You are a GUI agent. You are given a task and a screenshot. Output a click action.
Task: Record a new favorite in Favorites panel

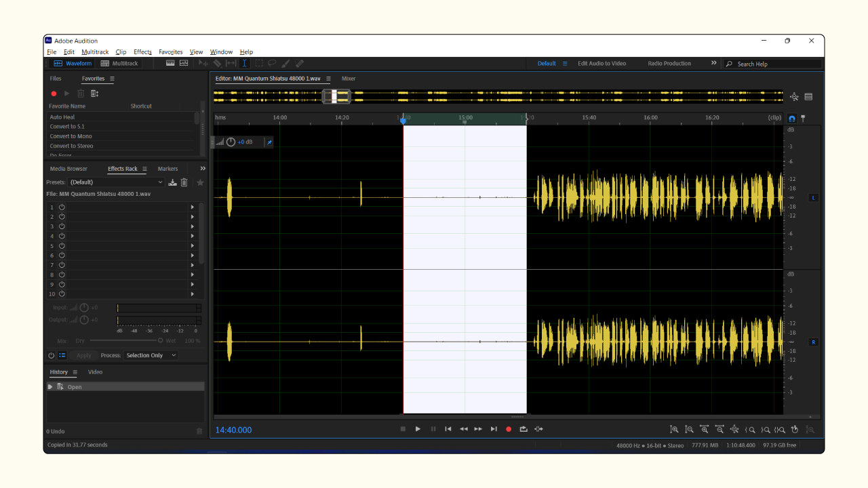[54, 94]
